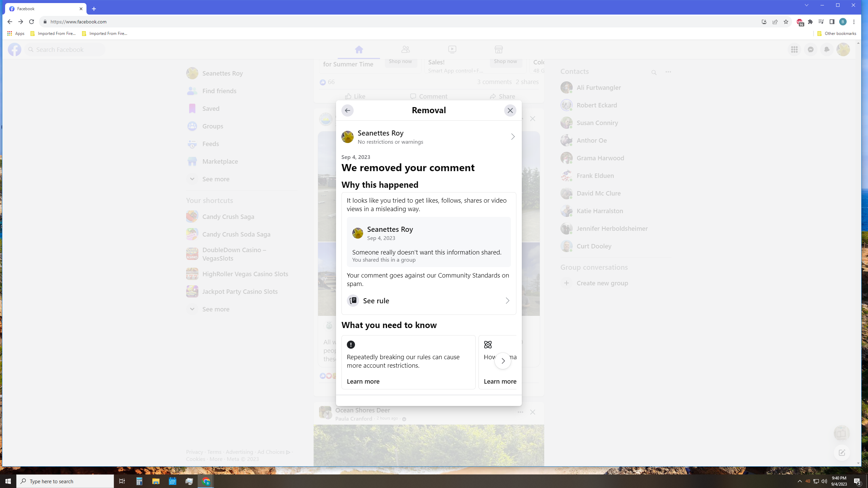Open Seanettes Roy account status row
The width and height of the screenshot is (868, 488).
click(429, 137)
